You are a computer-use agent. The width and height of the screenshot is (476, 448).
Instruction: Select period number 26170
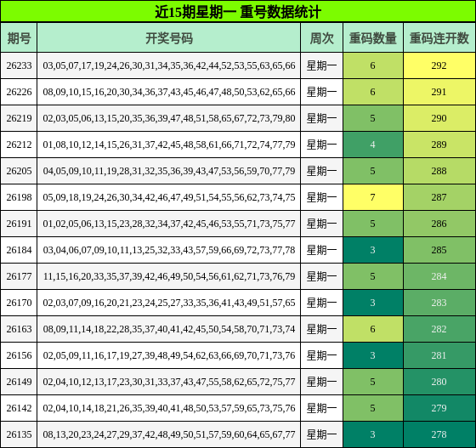19,303
